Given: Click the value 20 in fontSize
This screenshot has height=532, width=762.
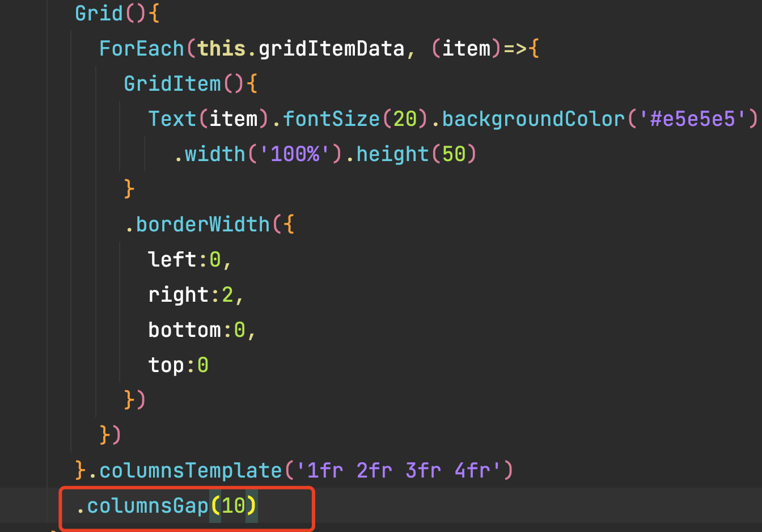Looking at the screenshot, I should tap(405, 119).
